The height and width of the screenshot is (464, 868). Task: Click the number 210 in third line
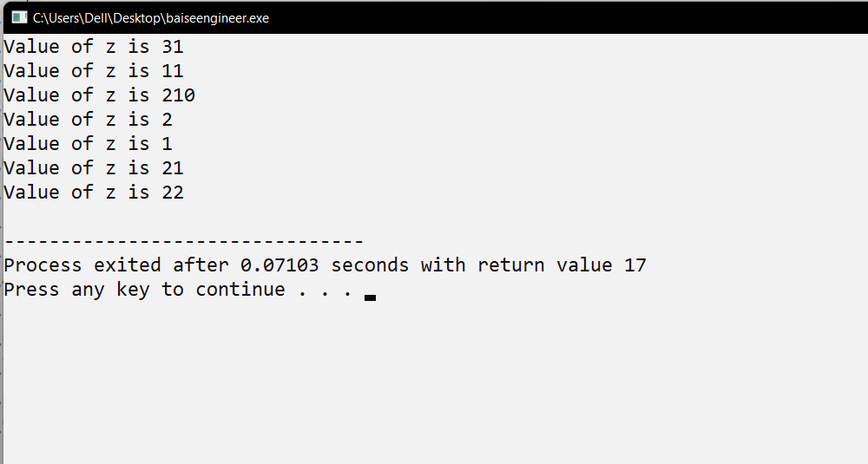click(x=178, y=95)
